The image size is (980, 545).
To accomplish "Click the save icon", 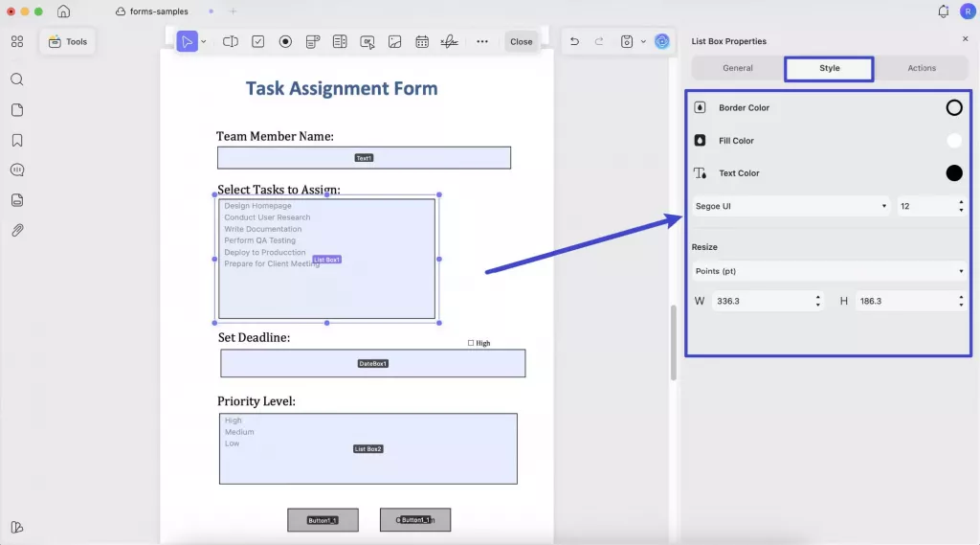I will pos(626,41).
